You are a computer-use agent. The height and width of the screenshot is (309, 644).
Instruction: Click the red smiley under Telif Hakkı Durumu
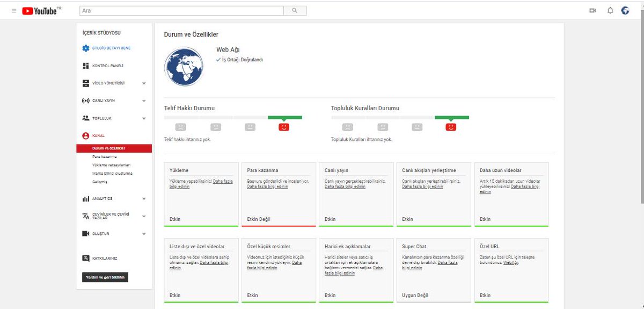(284, 127)
